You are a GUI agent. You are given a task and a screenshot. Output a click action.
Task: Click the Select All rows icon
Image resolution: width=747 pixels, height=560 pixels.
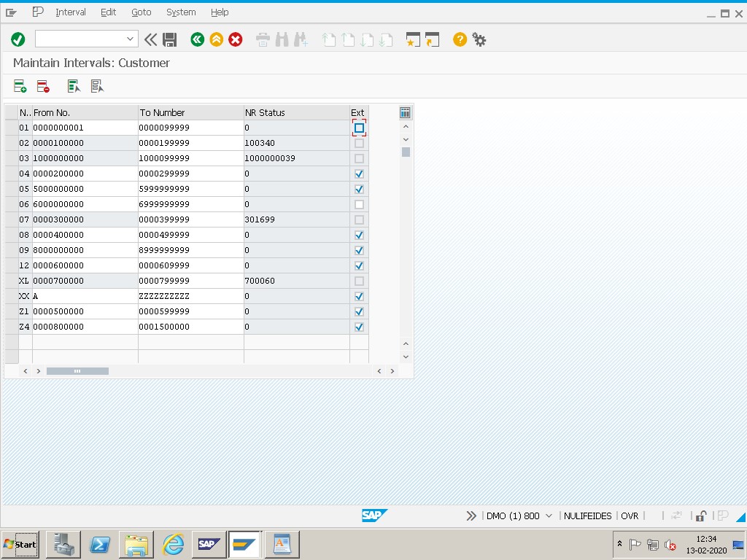74,86
